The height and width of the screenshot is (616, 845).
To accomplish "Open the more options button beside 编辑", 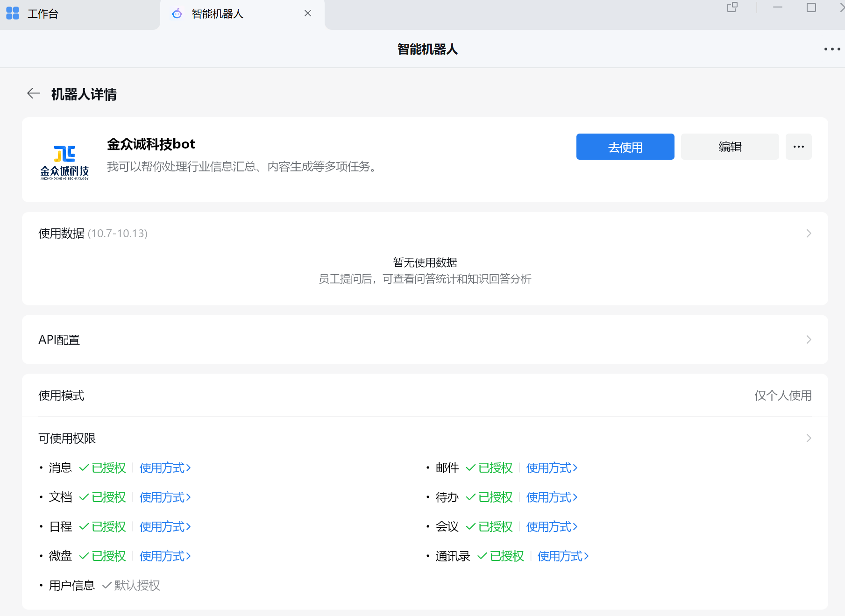I will coord(798,147).
